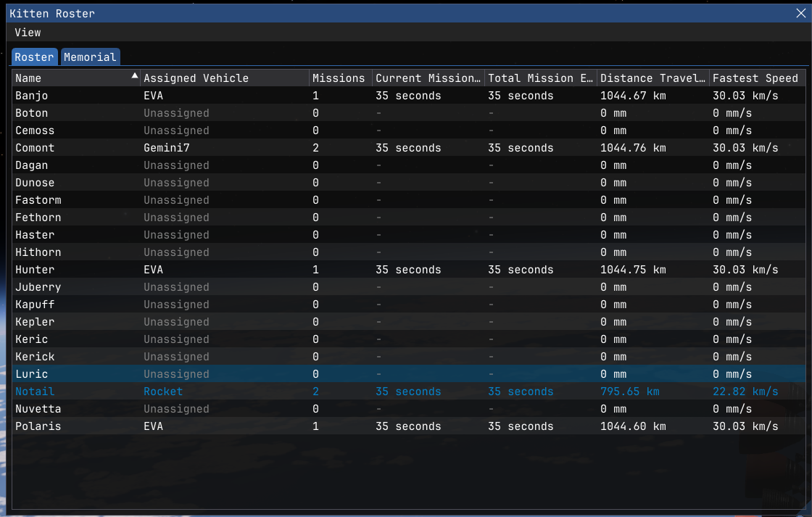
Task: Click Unassigned vehicle in Boton row
Action: 177,113
